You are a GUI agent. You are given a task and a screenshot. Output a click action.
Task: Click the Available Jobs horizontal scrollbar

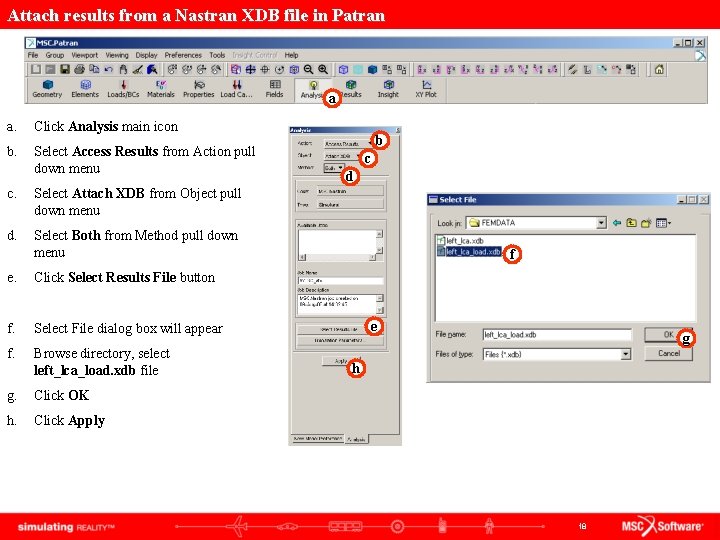click(337, 258)
